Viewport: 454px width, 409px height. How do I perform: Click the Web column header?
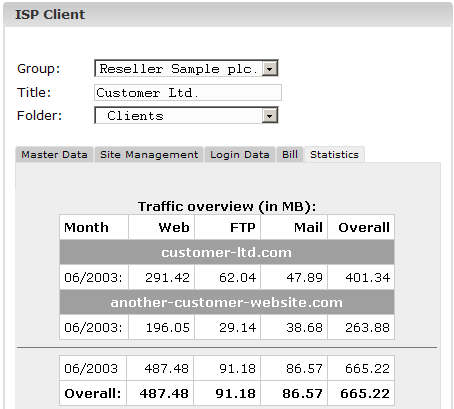click(161, 227)
